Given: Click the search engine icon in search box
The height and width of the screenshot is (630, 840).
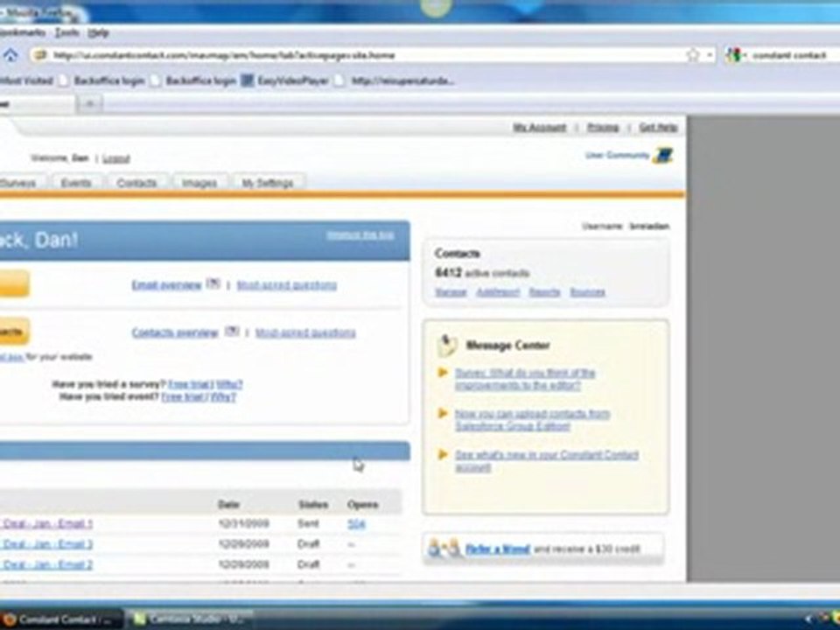Looking at the screenshot, I should pos(734,54).
